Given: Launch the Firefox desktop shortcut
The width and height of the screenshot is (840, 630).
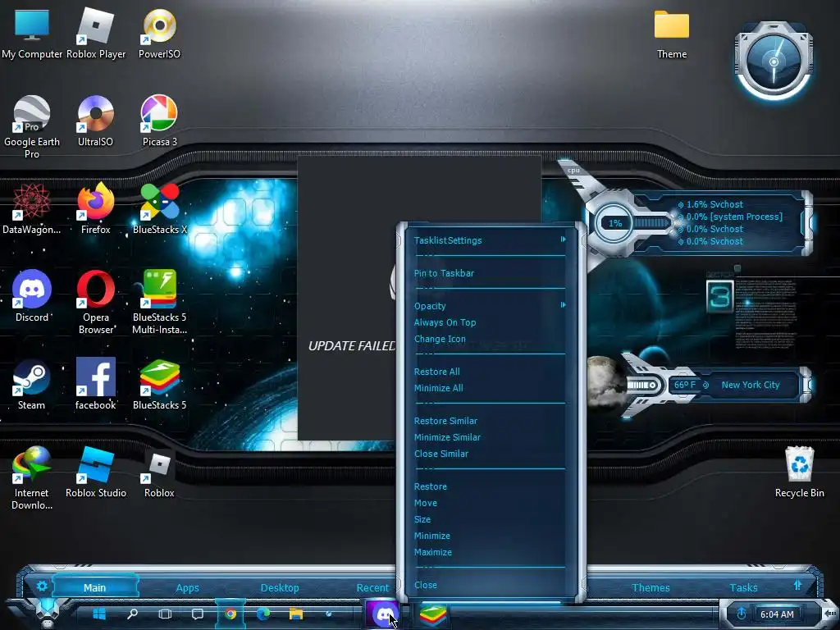Looking at the screenshot, I should click(95, 209).
